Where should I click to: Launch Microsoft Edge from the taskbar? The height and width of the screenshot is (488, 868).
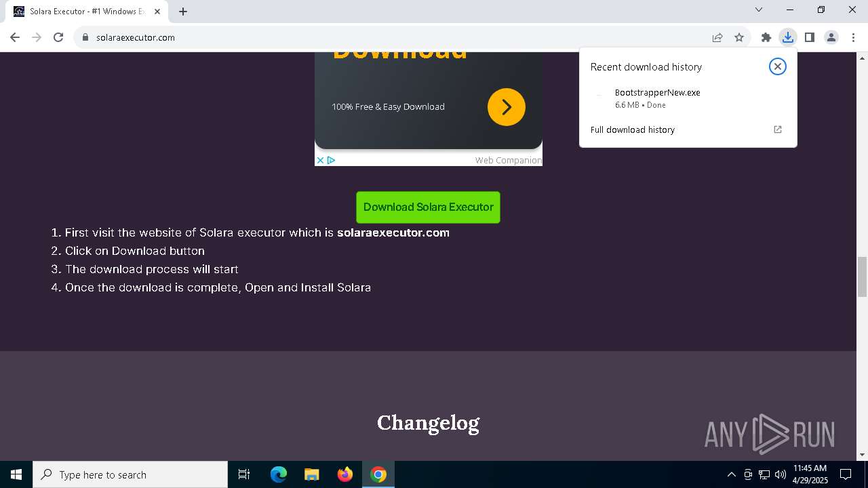(x=279, y=474)
